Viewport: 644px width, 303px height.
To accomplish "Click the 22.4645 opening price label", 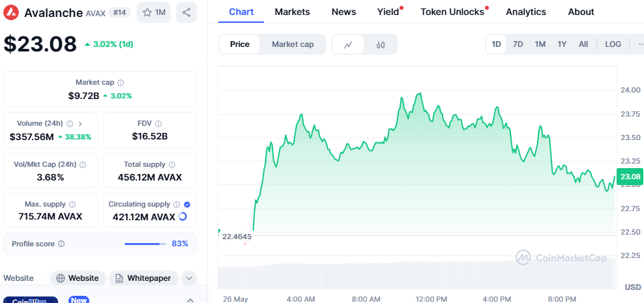I will coord(237,237).
